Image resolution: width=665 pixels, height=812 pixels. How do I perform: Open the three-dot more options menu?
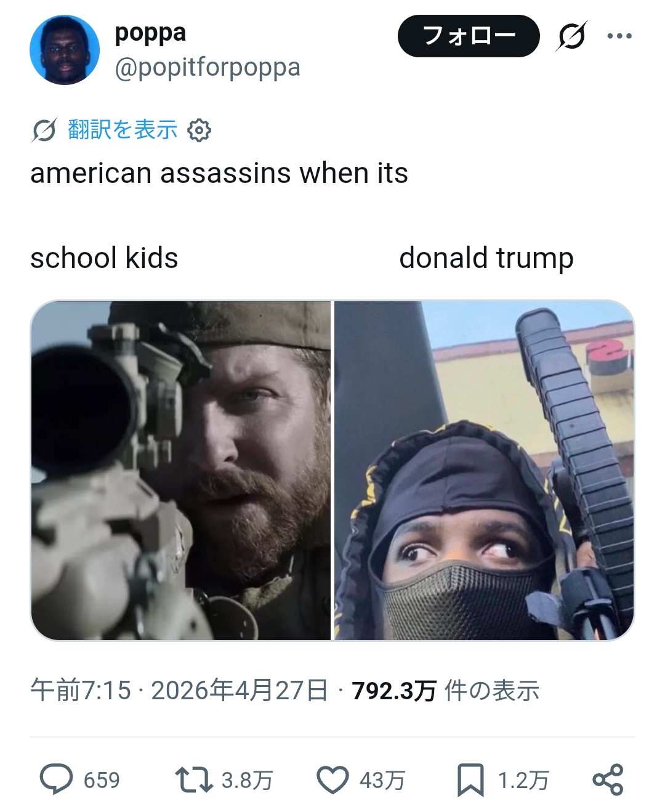[x=619, y=36]
